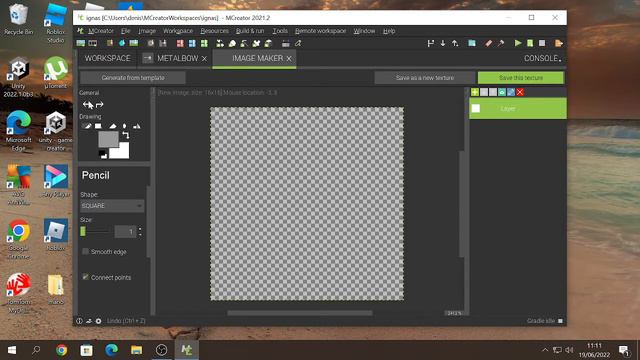This screenshot has width=640, height=360.
Task: Open the Resources menu
Action: (214, 31)
